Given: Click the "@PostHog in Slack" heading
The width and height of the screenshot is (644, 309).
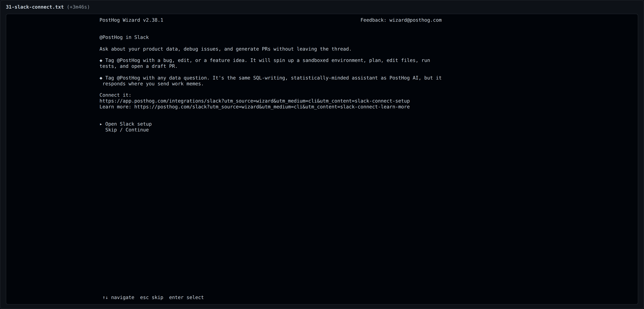Looking at the screenshot, I should 124,37.
